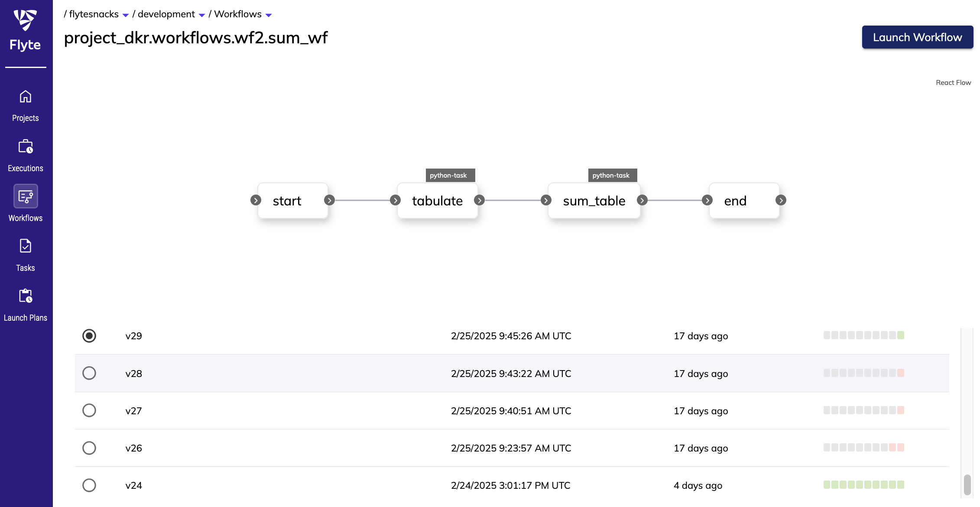Viewport: 980px width, 507px height.
Task: Click the tabulate node's input handle
Action: click(x=395, y=200)
